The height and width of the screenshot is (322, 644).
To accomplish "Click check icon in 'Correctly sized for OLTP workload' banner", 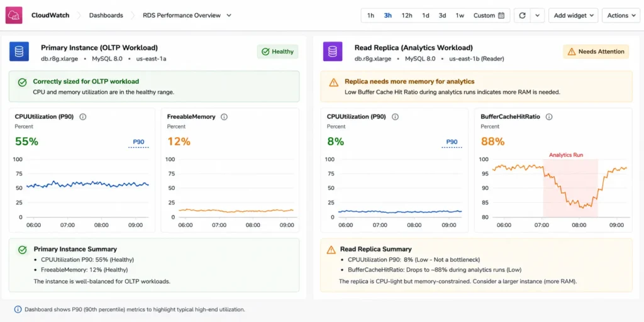I will tap(22, 82).
